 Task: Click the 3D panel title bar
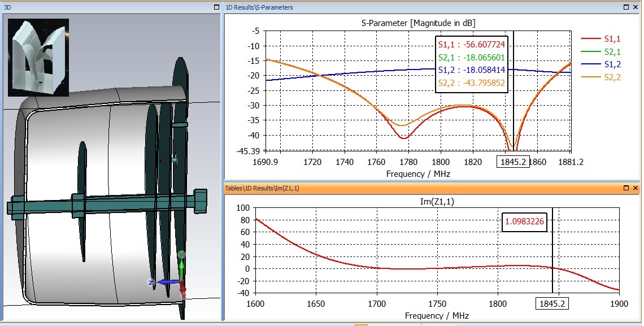coord(111,7)
